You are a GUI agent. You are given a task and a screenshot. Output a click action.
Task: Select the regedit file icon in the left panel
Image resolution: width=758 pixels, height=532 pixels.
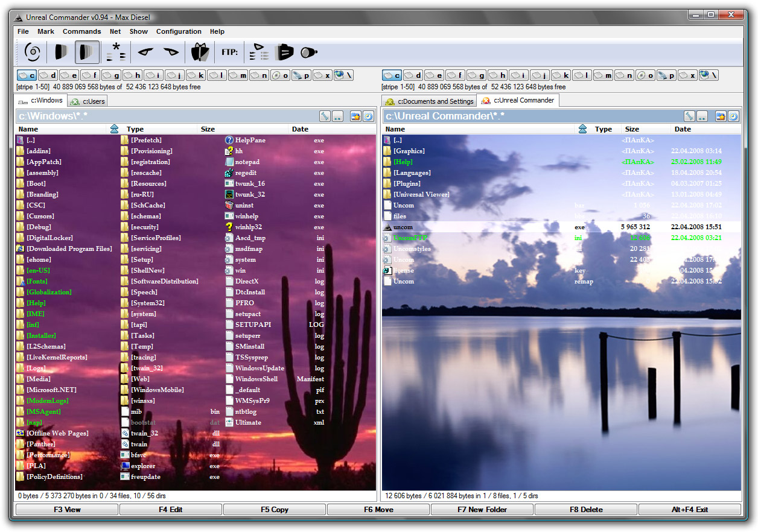pyautogui.click(x=229, y=173)
